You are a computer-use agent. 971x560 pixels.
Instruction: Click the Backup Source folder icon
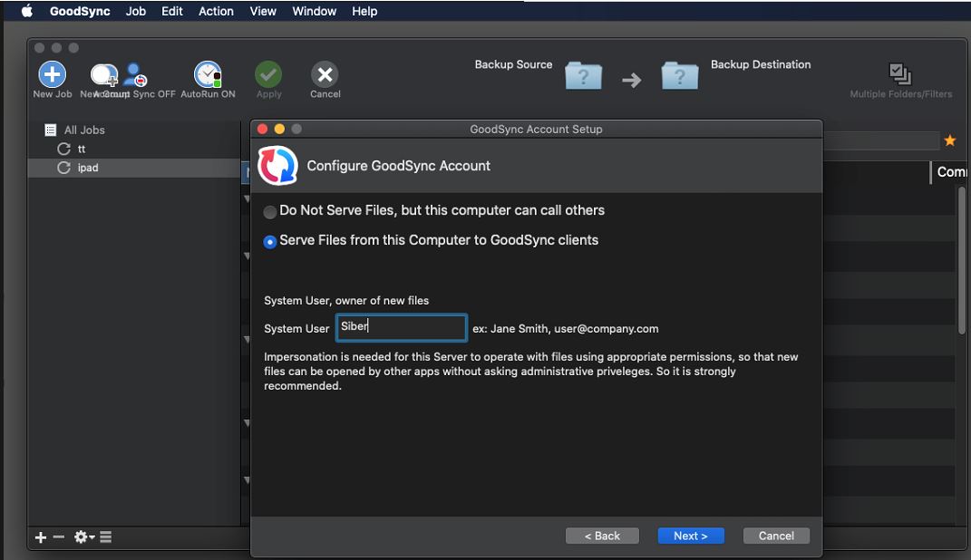pos(583,76)
